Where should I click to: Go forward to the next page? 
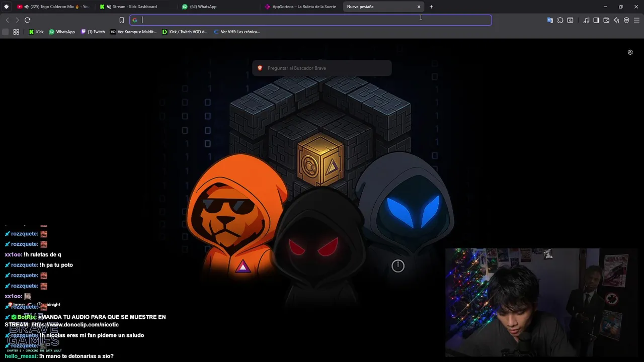pos(17,20)
